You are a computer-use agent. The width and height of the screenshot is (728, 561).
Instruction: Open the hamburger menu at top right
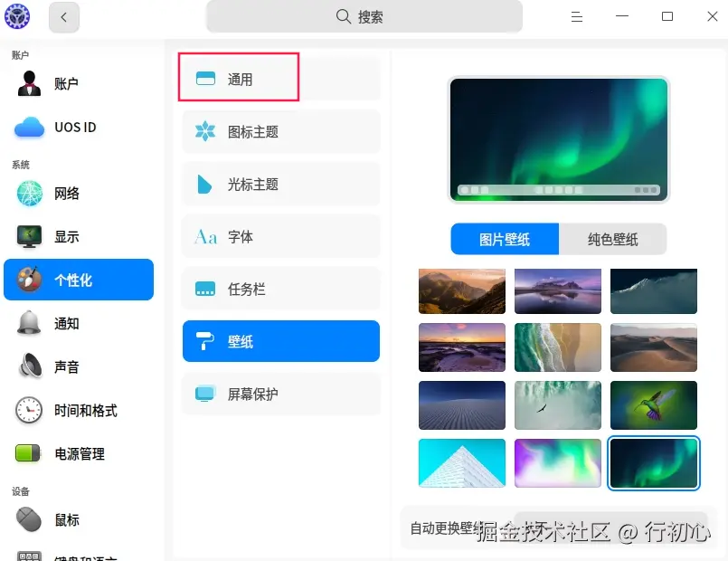(x=577, y=16)
